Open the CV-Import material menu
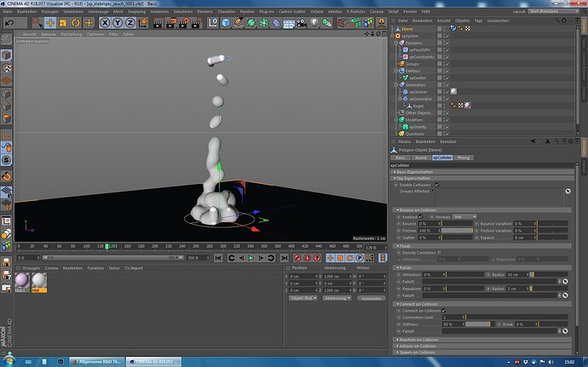Viewport: 588px width, 367px height. [134, 268]
